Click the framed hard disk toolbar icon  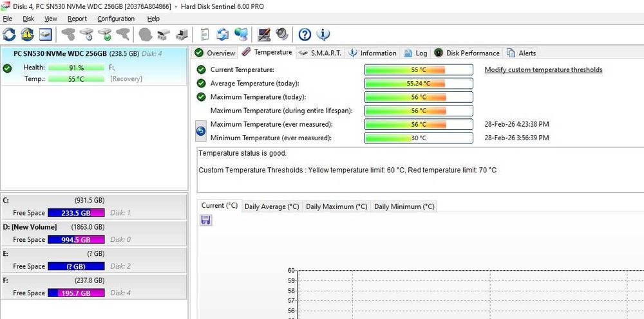(x=45, y=35)
